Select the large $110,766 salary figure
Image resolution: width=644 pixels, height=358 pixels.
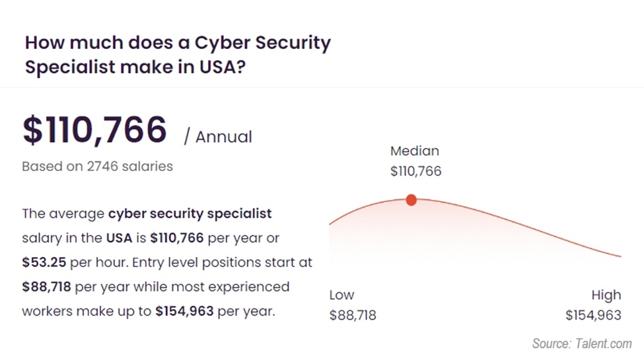(x=94, y=129)
